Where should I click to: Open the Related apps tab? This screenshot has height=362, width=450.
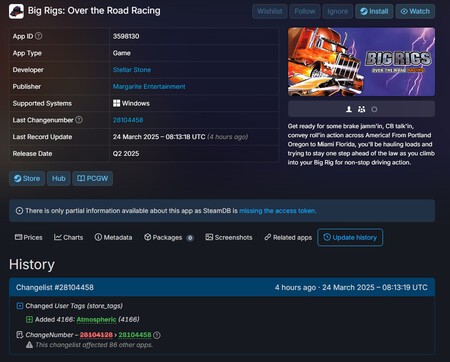click(288, 237)
